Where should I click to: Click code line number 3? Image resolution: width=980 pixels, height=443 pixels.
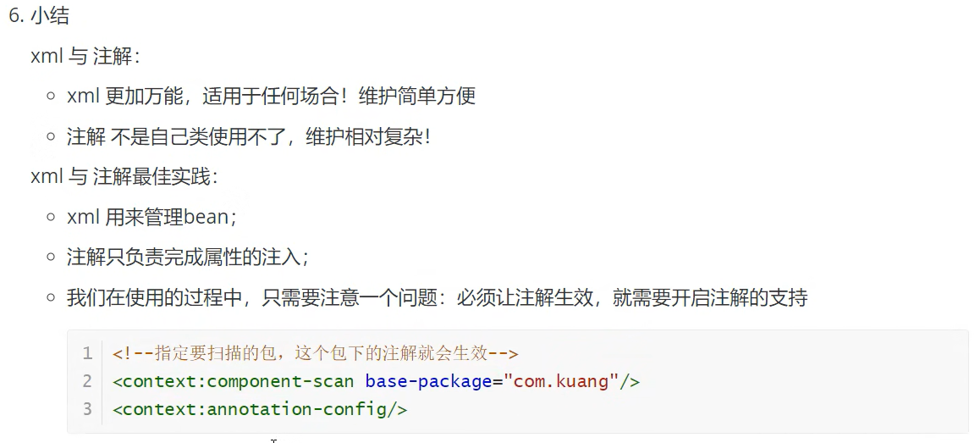tap(87, 409)
